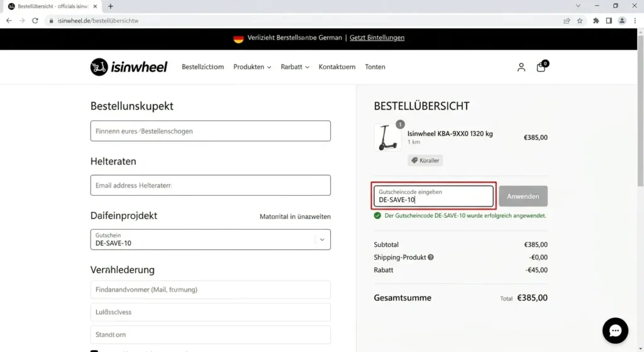Open browser extensions puzzle icon
The width and height of the screenshot is (644, 352).
coord(596,21)
